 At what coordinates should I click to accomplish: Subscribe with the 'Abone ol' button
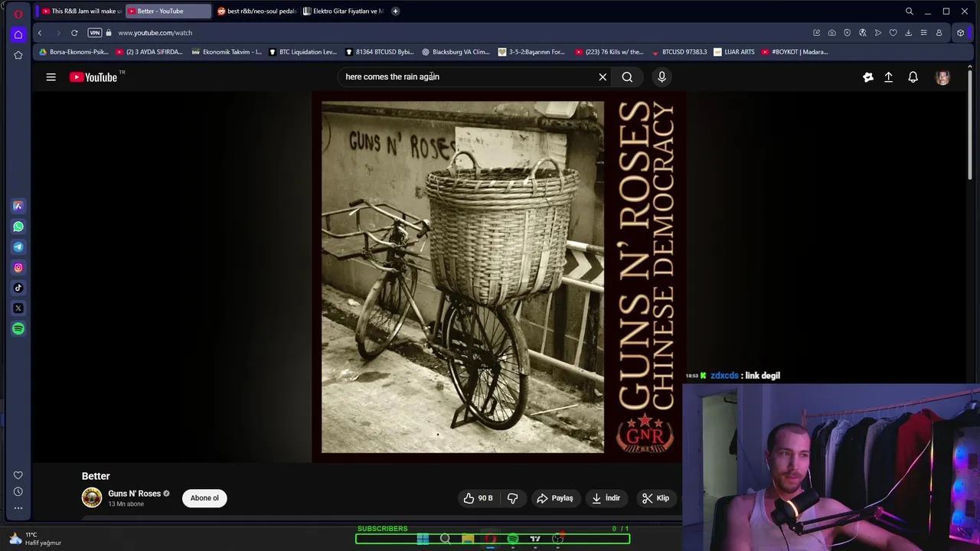204,498
